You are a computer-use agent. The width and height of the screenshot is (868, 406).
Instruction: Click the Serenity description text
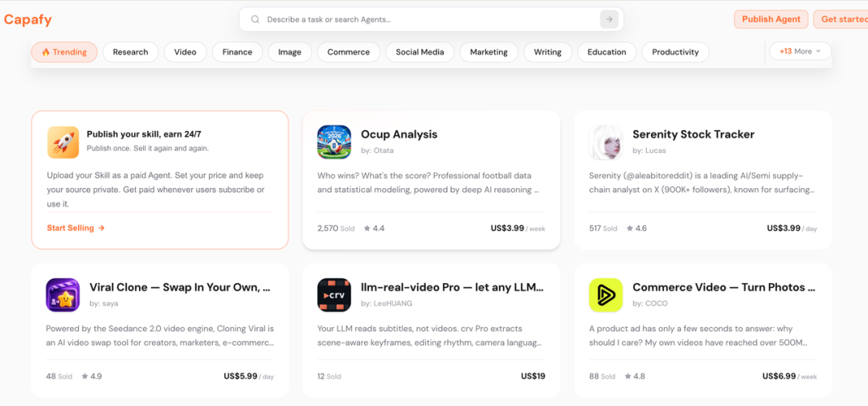(702, 182)
